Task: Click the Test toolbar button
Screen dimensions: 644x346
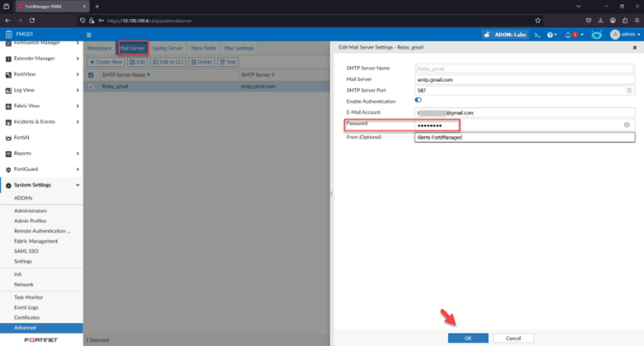Action: click(x=228, y=62)
